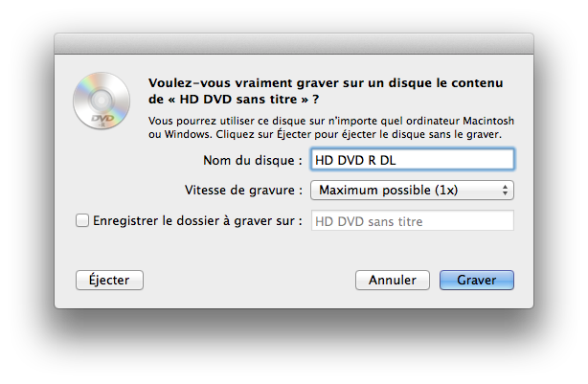Click the dialog's gray title bar
The image size is (588, 384).
tap(294, 44)
